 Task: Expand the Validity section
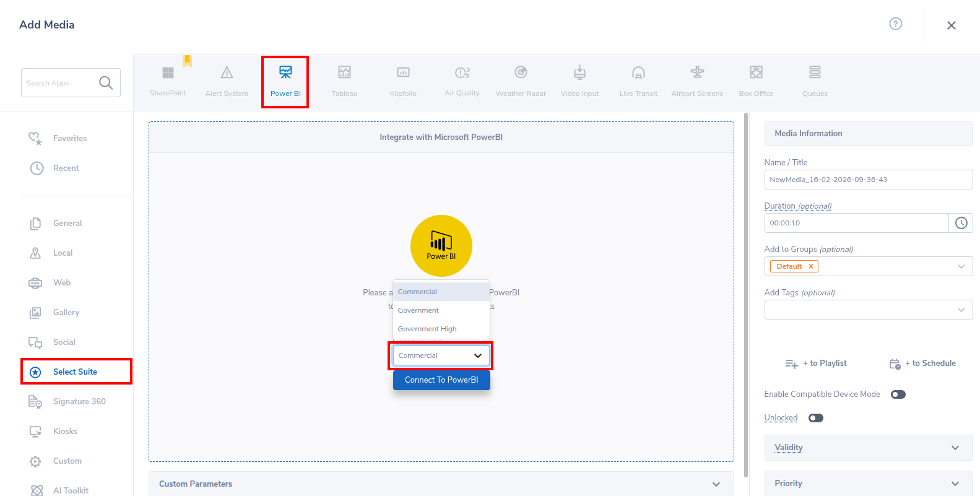click(869, 448)
